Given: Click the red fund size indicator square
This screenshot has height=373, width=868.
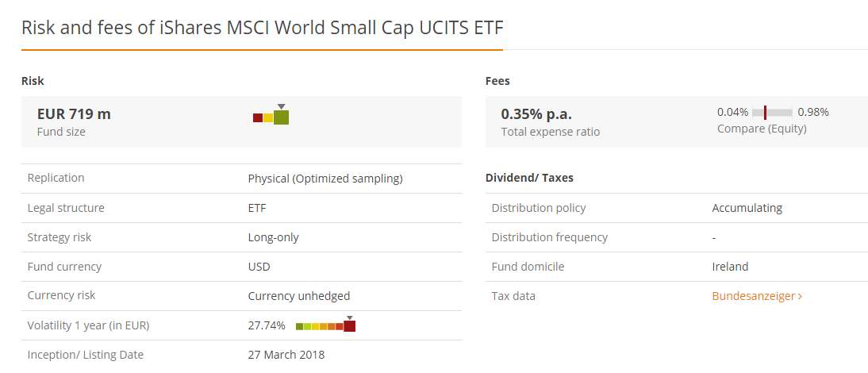Looking at the screenshot, I should pos(258,118).
